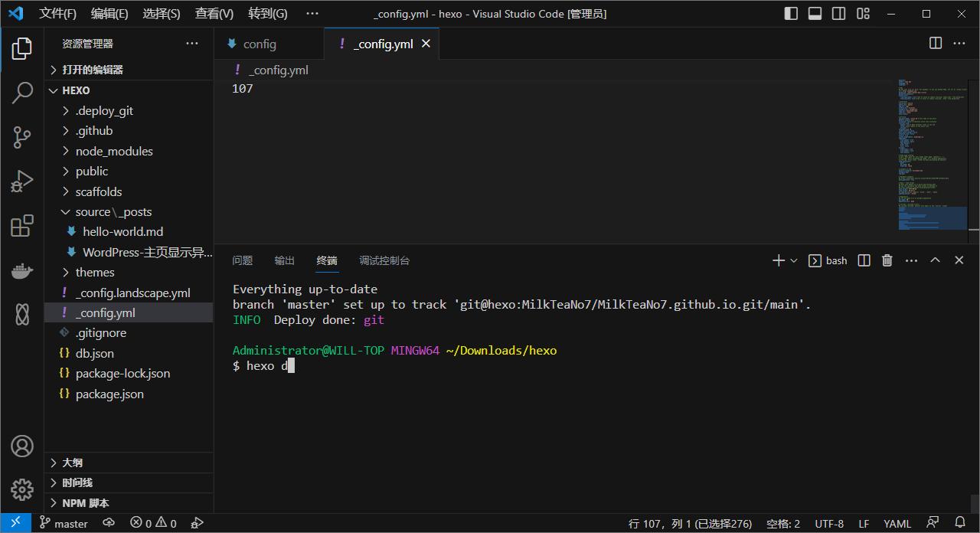Open the Selection menu
Screen dimensions: 980x533
pos(162,14)
